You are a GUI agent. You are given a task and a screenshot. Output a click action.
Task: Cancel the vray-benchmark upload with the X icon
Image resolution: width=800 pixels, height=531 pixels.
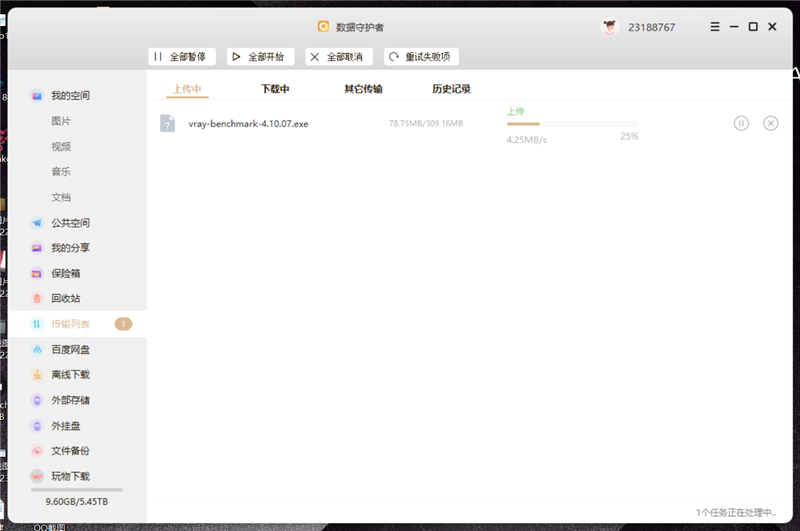[x=770, y=123]
